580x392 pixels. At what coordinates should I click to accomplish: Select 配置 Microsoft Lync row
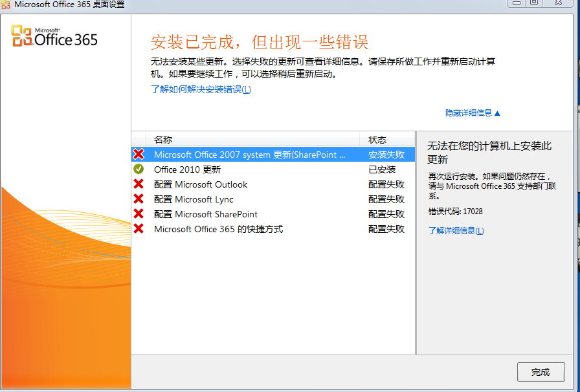point(273,199)
